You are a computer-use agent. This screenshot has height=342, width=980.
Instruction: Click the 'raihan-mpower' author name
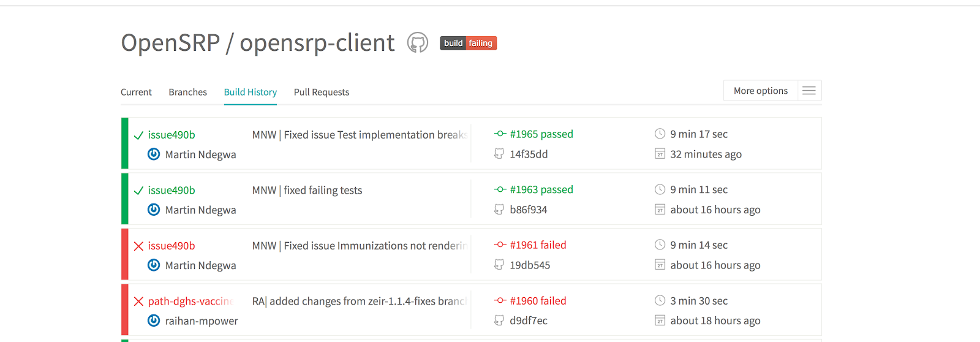point(202,321)
